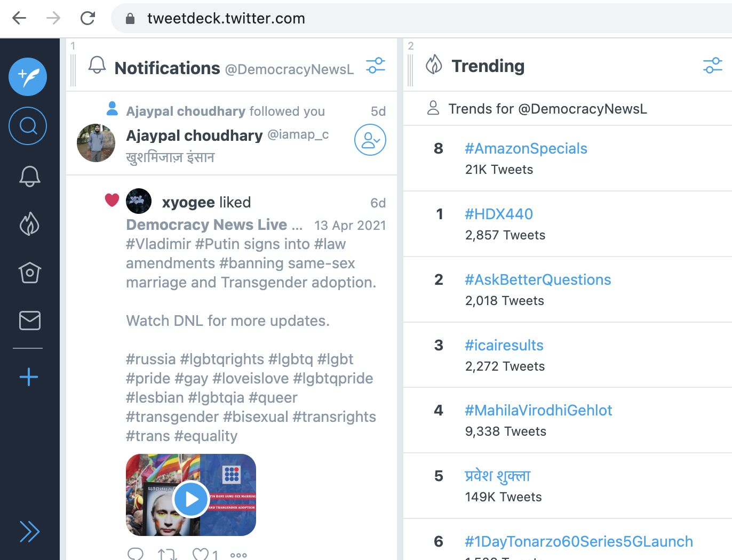Open Notifications bell in the sidebar
Screen dimensions: 732x560
point(30,176)
